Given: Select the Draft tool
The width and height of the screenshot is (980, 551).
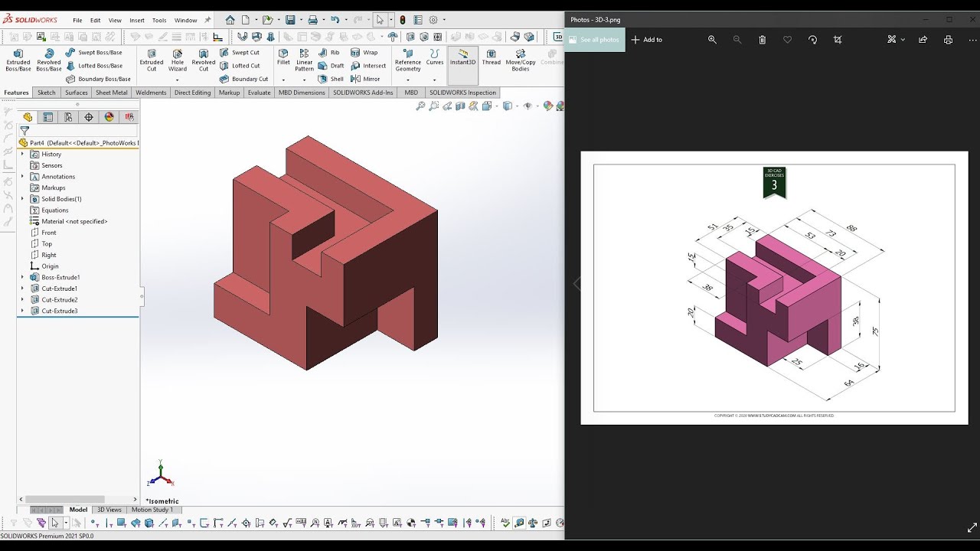Looking at the screenshot, I should tap(332, 66).
